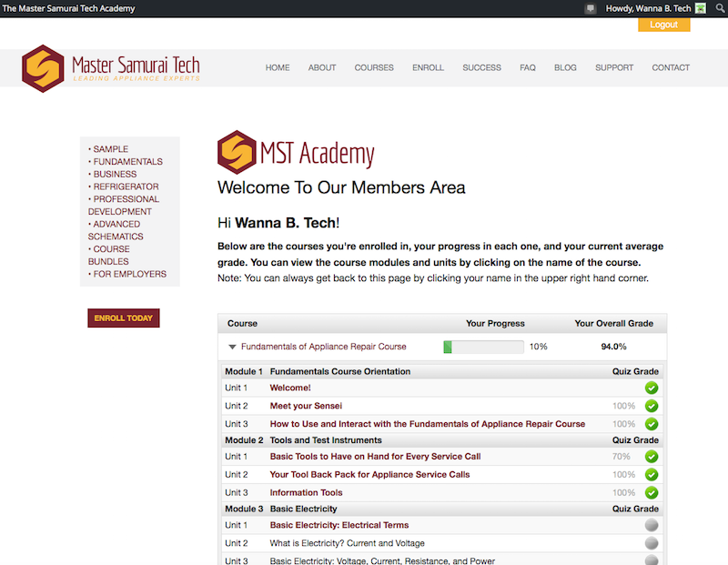Open Basic Electricity: Electrical Terms unit

[x=339, y=525]
